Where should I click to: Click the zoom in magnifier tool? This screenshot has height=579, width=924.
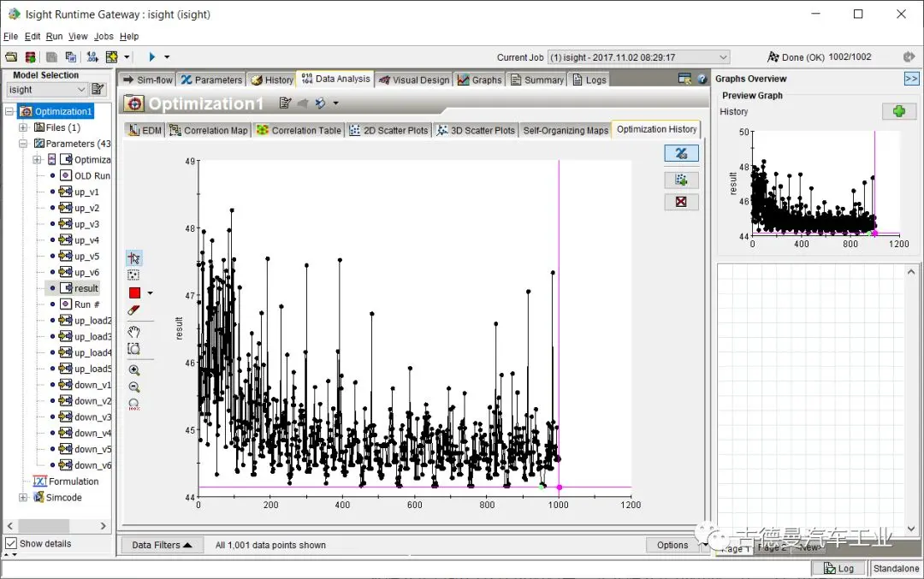tap(133, 370)
